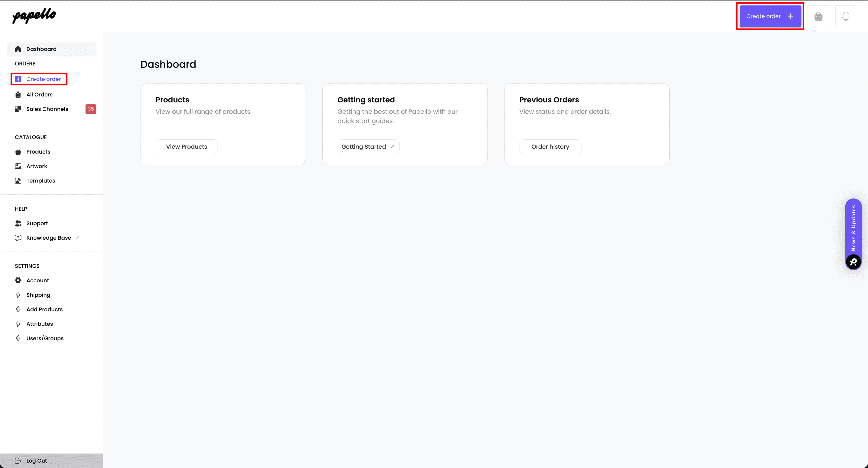Viewport: 868px width, 468px height.
Task: Click the Shipping lightning icon
Action: coord(18,295)
